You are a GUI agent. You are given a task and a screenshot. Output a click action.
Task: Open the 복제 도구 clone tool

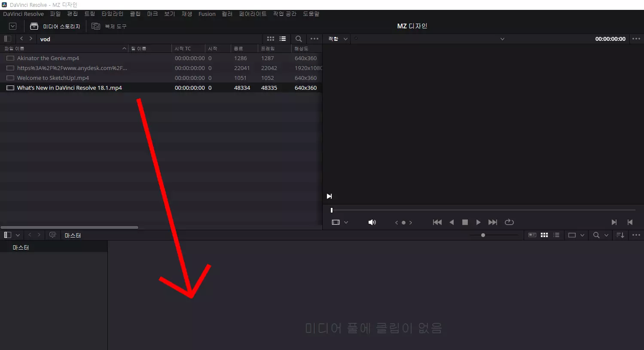click(x=109, y=26)
